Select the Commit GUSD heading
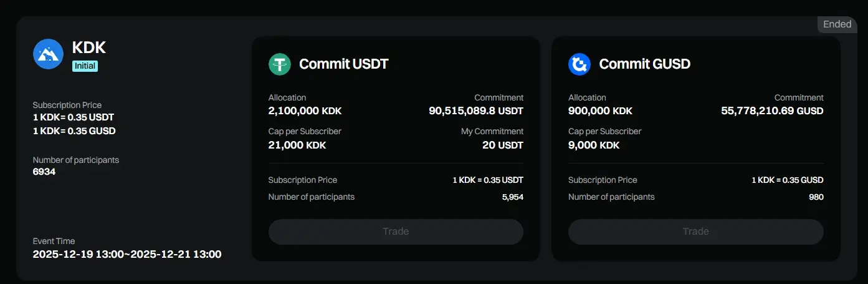 point(644,64)
